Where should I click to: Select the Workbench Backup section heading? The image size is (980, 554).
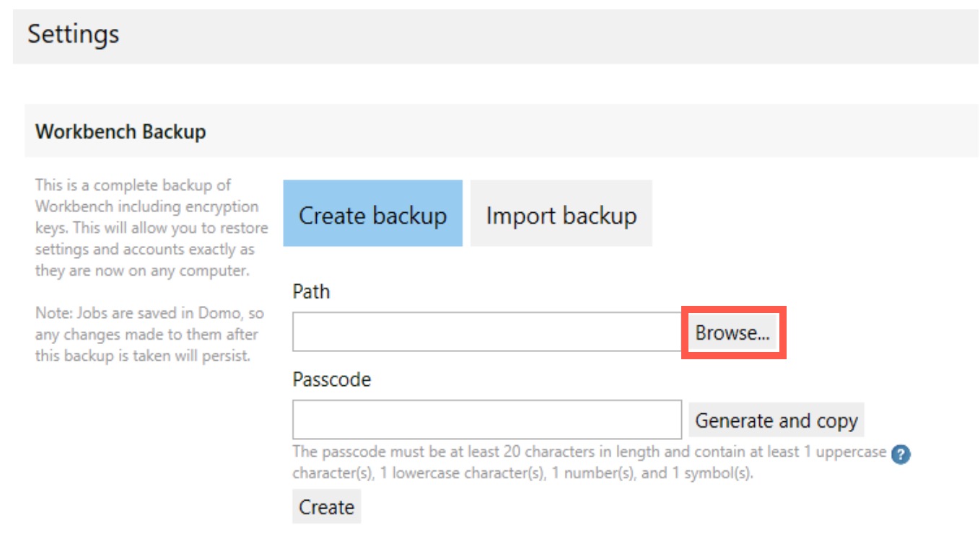point(121,131)
